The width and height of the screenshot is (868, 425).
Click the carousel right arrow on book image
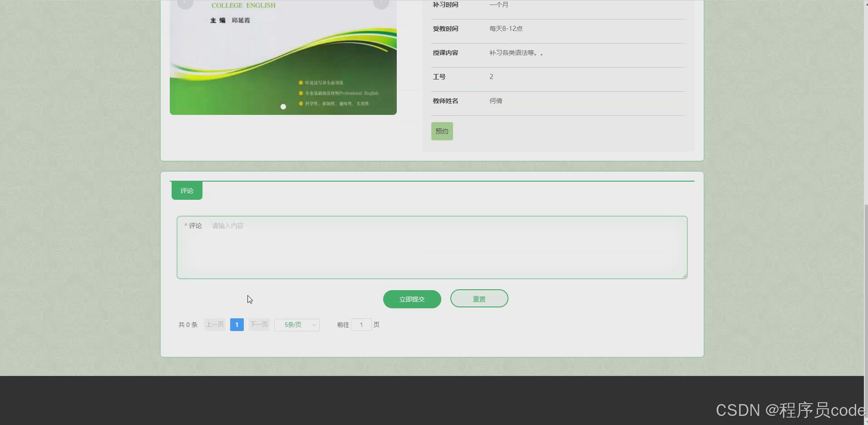pyautogui.click(x=381, y=3)
